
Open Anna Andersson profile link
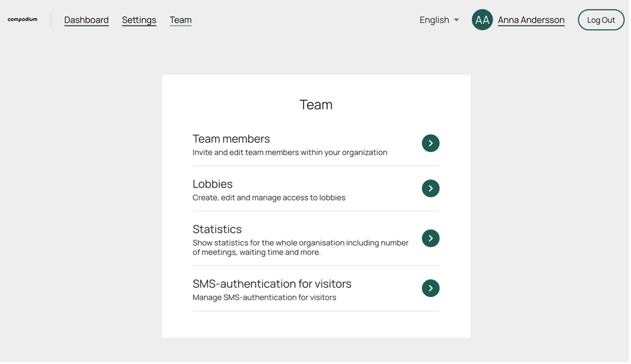pyautogui.click(x=532, y=20)
